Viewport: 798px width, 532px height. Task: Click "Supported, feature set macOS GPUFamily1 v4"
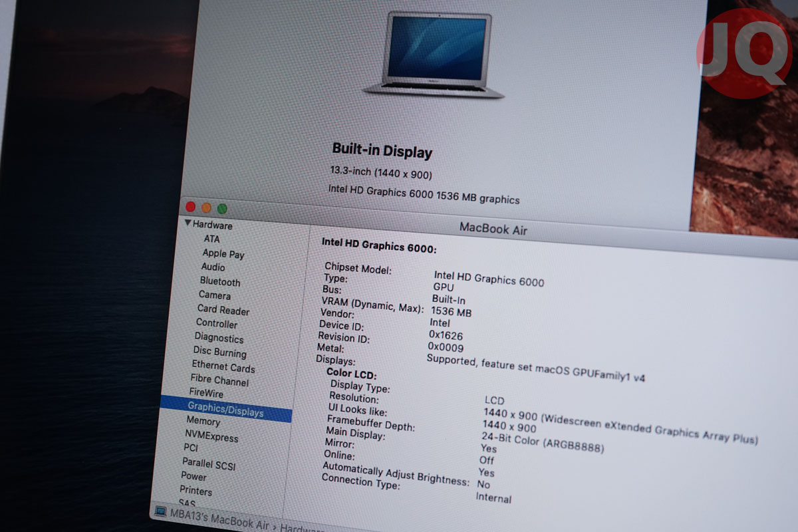536,368
